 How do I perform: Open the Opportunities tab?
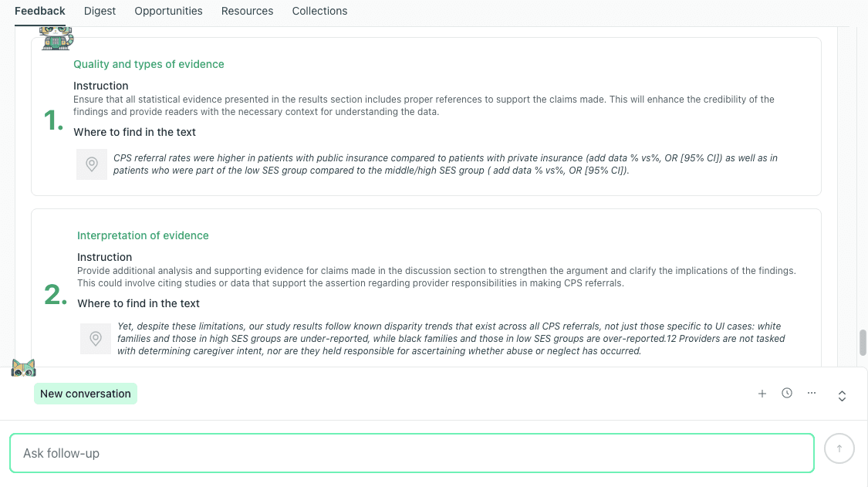(168, 11)
